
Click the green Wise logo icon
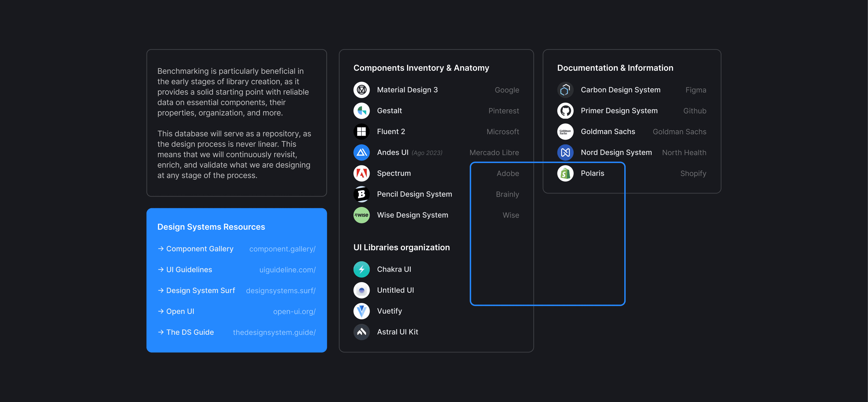(x=361, y=215)
